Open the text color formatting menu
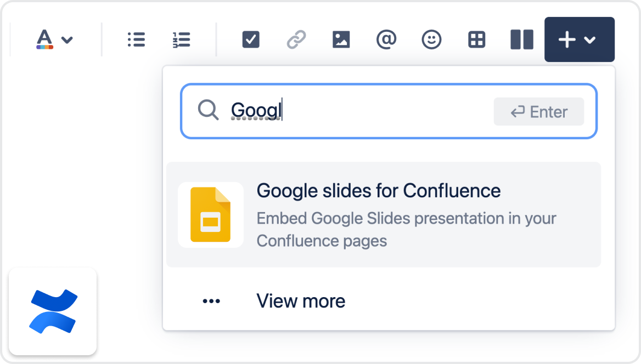 coord(54,39)
